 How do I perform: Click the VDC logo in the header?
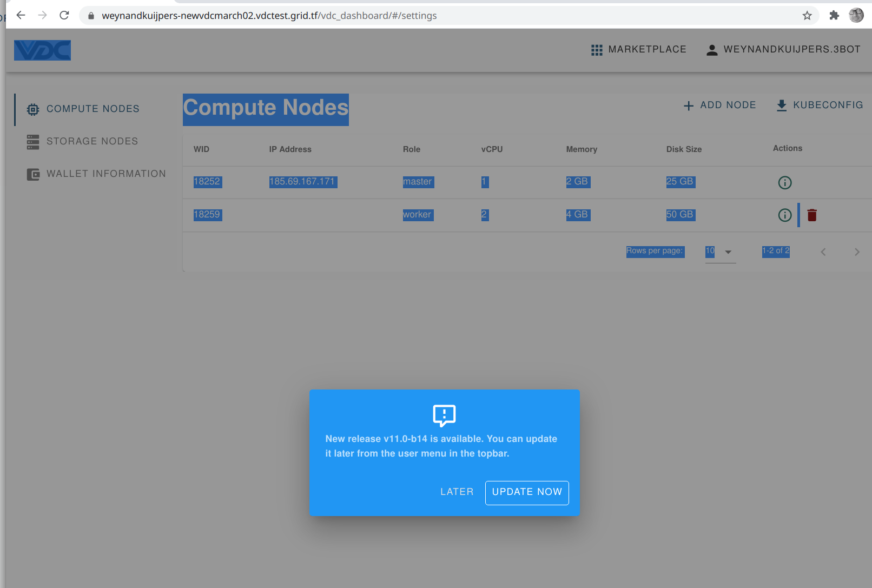tap(42, 50)
